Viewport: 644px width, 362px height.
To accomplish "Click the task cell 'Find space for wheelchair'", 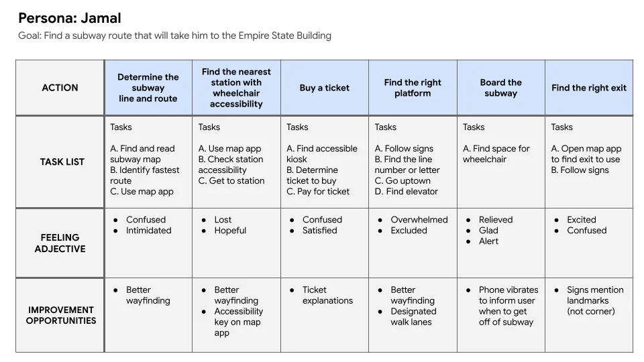I will coord(501,162).
